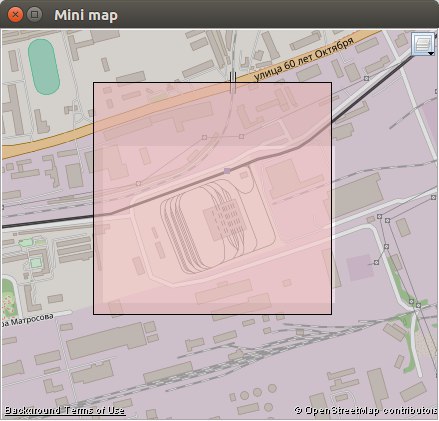
Task: Open the OpenStreetMap contributors attribution link
Action: (366, 410)
